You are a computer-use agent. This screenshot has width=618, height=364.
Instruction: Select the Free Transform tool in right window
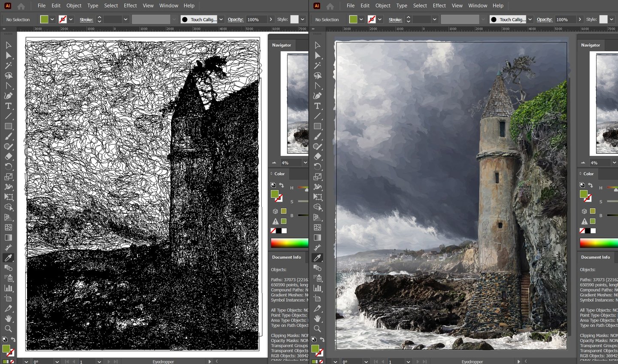[317, 197]
